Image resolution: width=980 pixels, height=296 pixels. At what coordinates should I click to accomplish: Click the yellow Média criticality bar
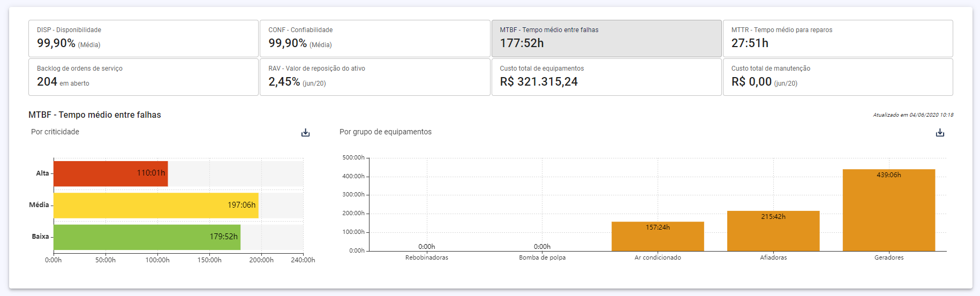point(156,205)
